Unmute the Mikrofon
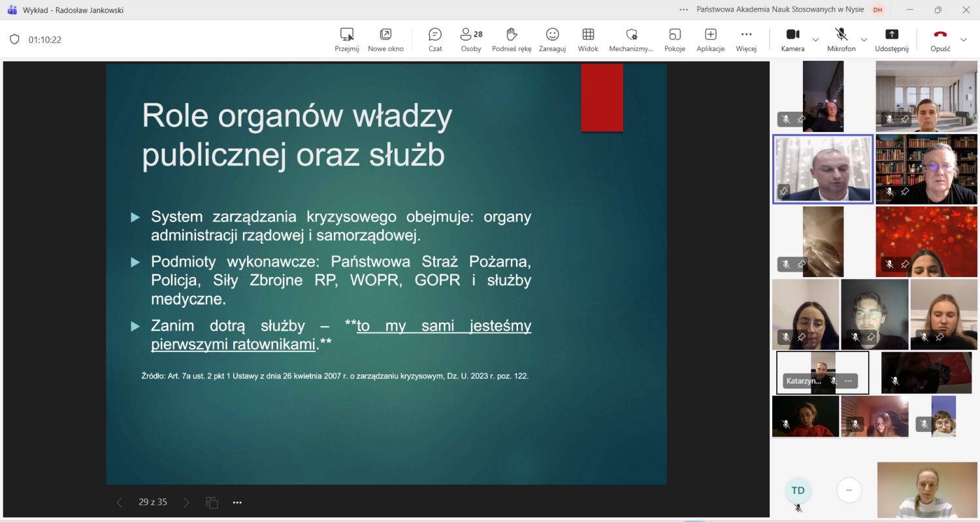 841,39
